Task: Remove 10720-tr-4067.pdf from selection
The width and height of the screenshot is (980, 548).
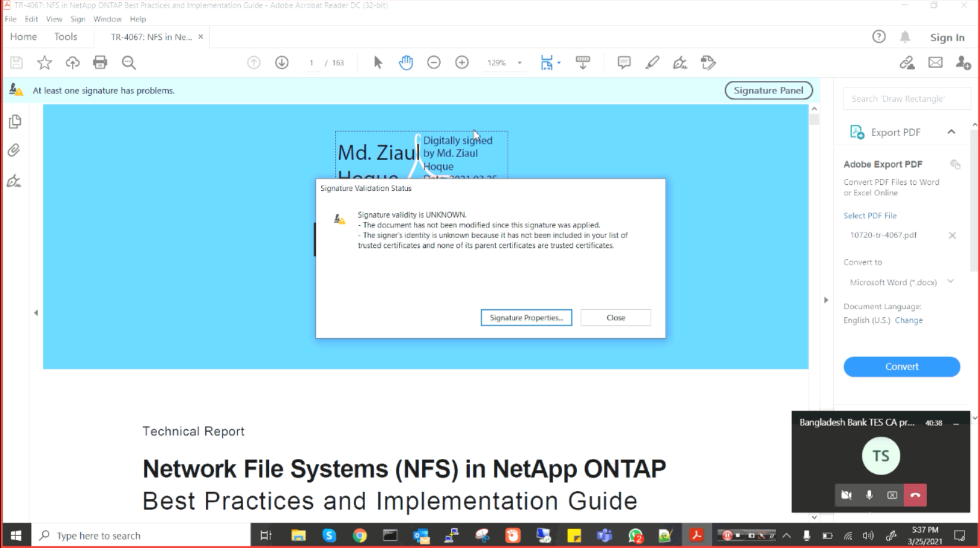Action: click(952, 235)
